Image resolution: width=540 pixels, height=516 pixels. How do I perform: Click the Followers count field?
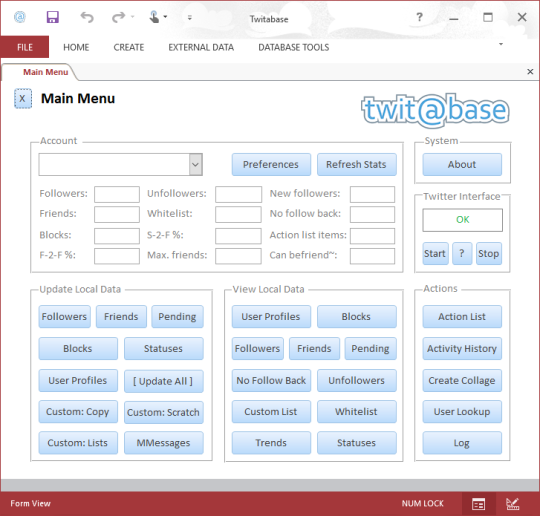[117, 194]
